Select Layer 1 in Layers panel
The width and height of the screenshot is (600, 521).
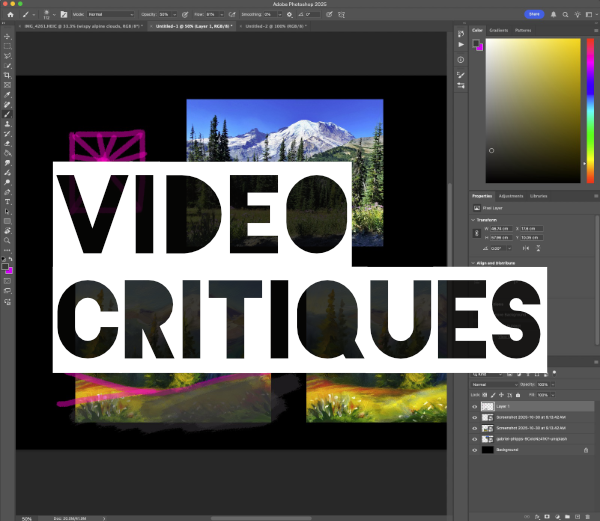click(532, 407)
